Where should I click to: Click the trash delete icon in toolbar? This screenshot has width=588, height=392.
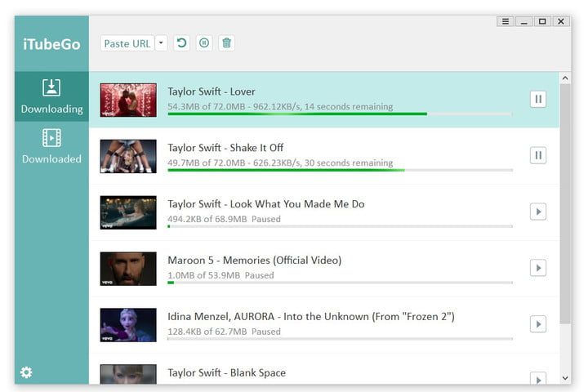pos(226,43)
